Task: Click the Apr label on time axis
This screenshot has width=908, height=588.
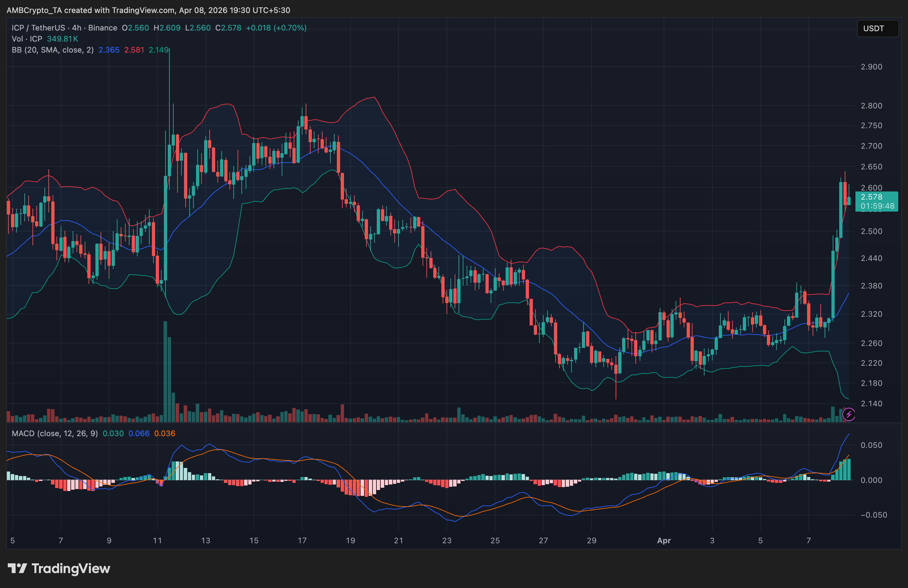Action: pyautogui.click(x=664, y=540)
